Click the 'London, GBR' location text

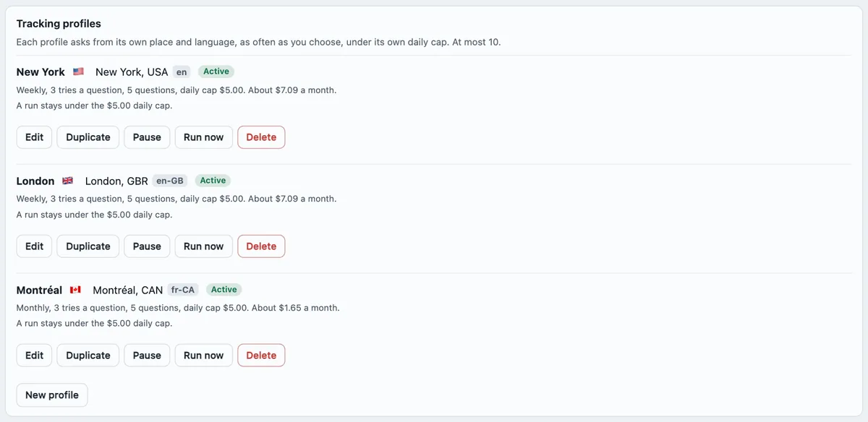(116, 181)
